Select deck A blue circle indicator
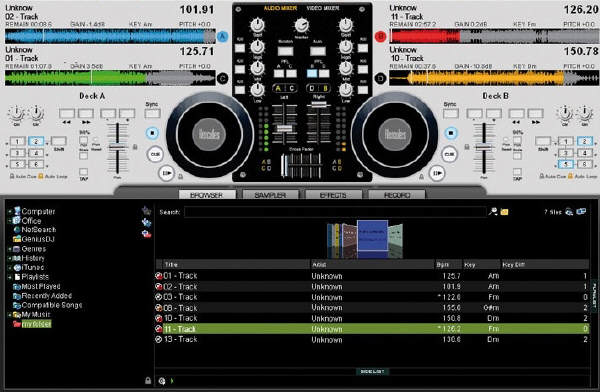Image resolution: width=600 pixels, height=392 pixels. (222, 37)
